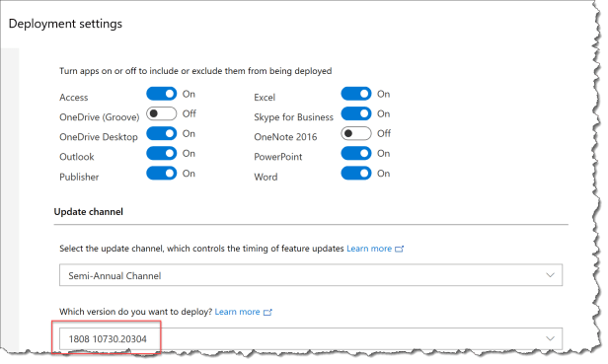Screen dimensions: 608x364
Task: Open Learn more link for version to deploy
Action: click(x=237, y=312)
